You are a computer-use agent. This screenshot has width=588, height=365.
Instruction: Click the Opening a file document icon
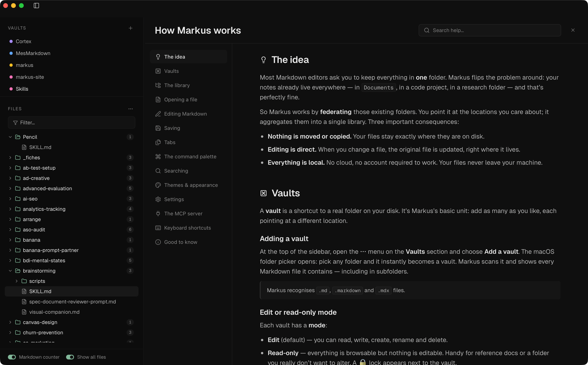[158, 99]
